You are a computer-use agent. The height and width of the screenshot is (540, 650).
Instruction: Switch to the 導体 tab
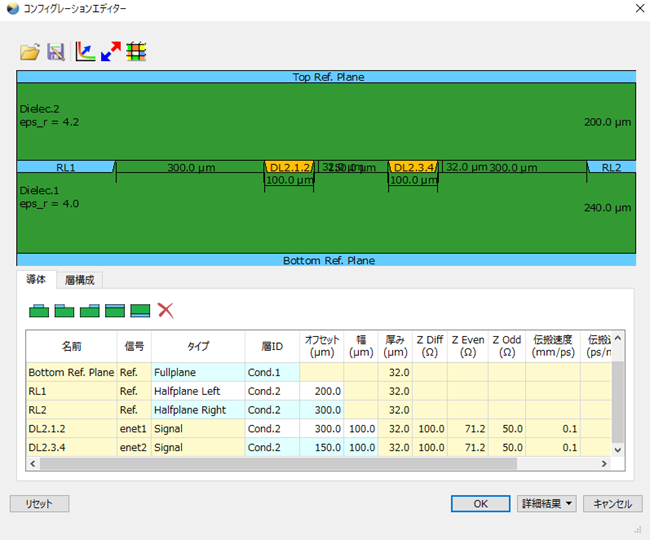pos(36,280)
